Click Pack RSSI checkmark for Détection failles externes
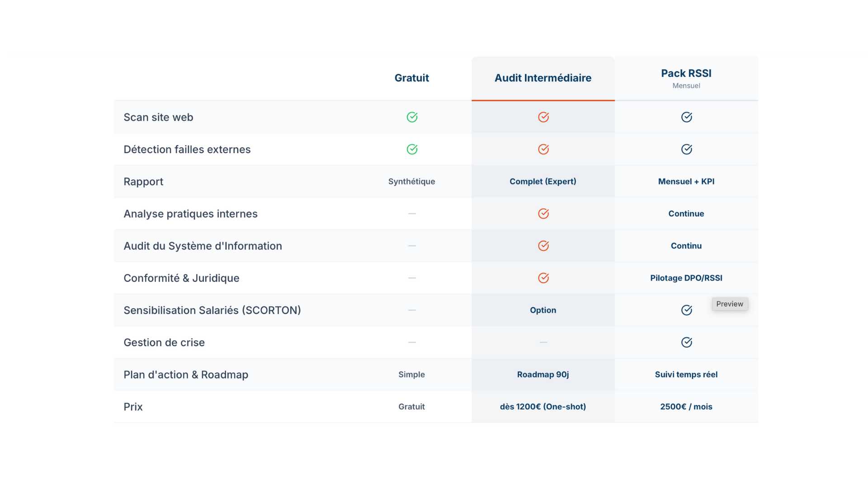 point(686,149)
